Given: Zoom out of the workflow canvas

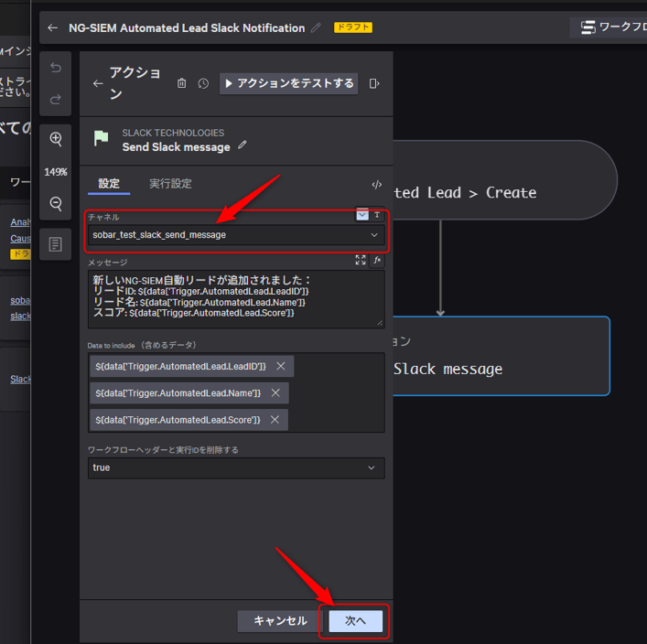Looking at the screenshot, I should coord(56,203).
